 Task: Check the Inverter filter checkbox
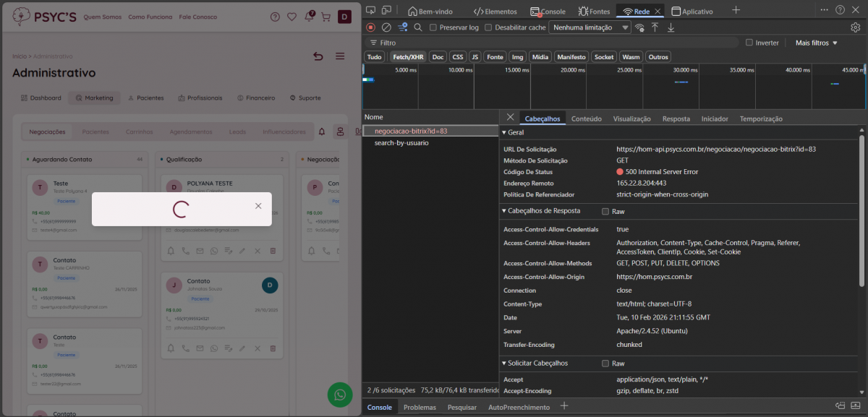[749, 43]
